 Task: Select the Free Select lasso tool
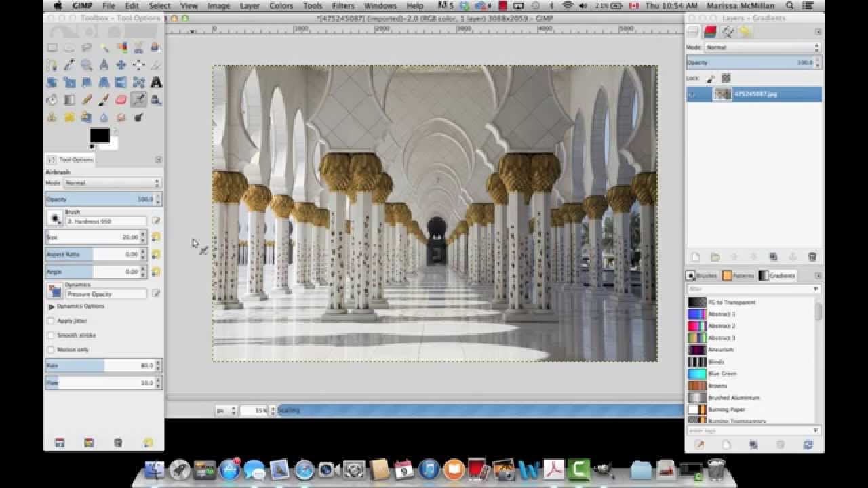click(x=87, y=47)
